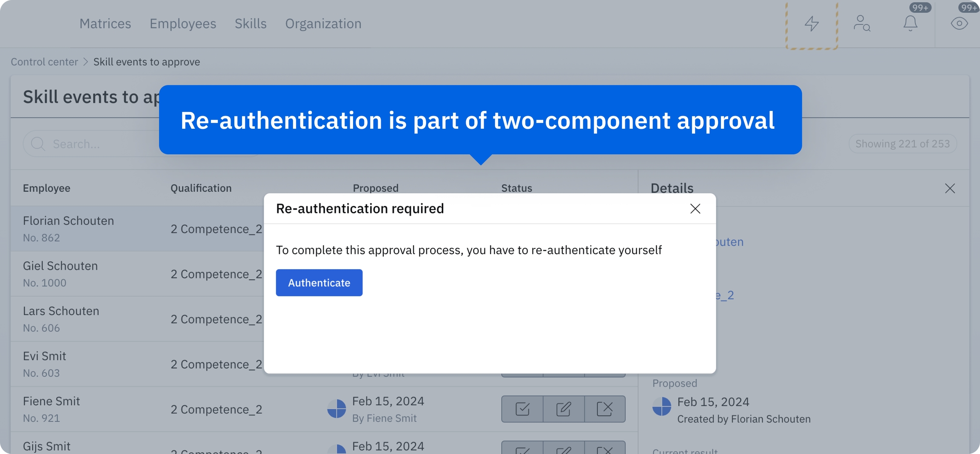Go to the Employees tab
This screenshot has width=980, height=454.
click(183, 23)
